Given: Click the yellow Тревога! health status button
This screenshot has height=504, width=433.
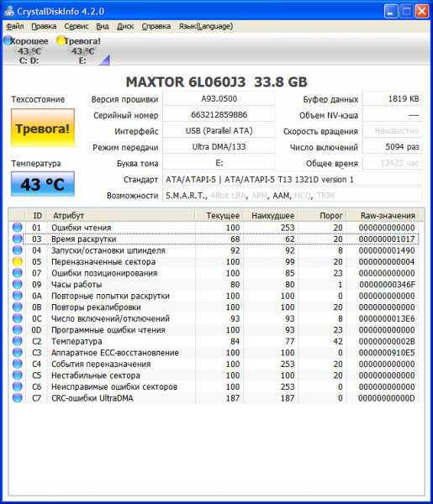Looking at the screenshot, I should click(43, 128).
